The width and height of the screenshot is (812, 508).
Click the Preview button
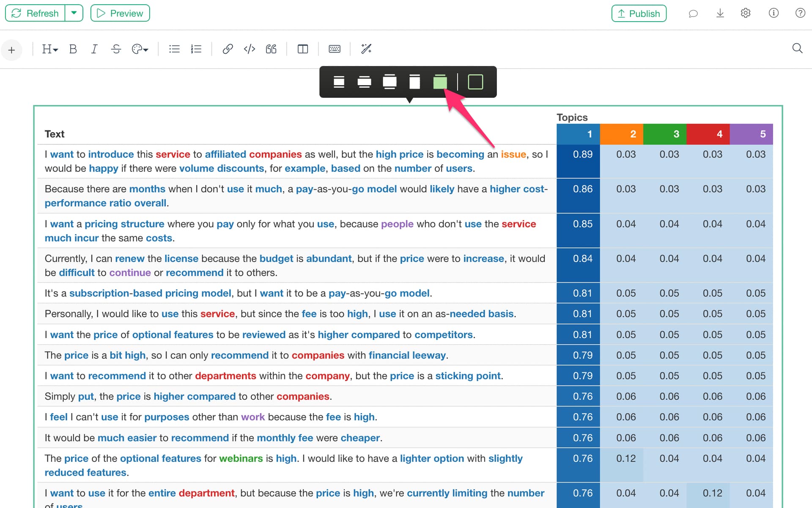(x=120, y=13)
